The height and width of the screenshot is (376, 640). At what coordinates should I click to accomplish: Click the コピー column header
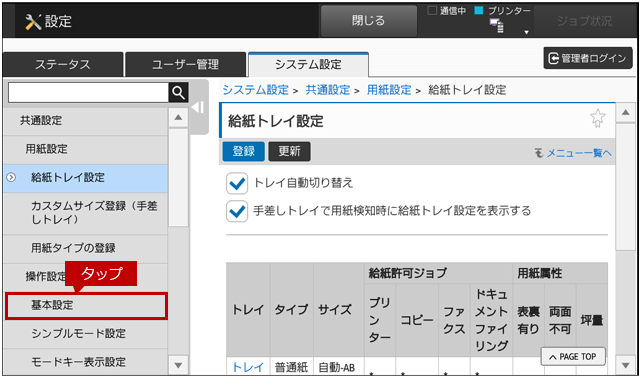pyautogui.click(x=417, y=320)
